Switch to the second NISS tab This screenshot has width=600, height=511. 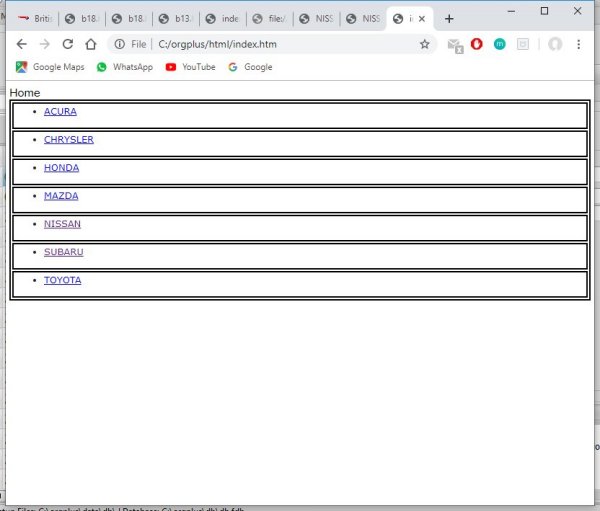pos(364,19)
